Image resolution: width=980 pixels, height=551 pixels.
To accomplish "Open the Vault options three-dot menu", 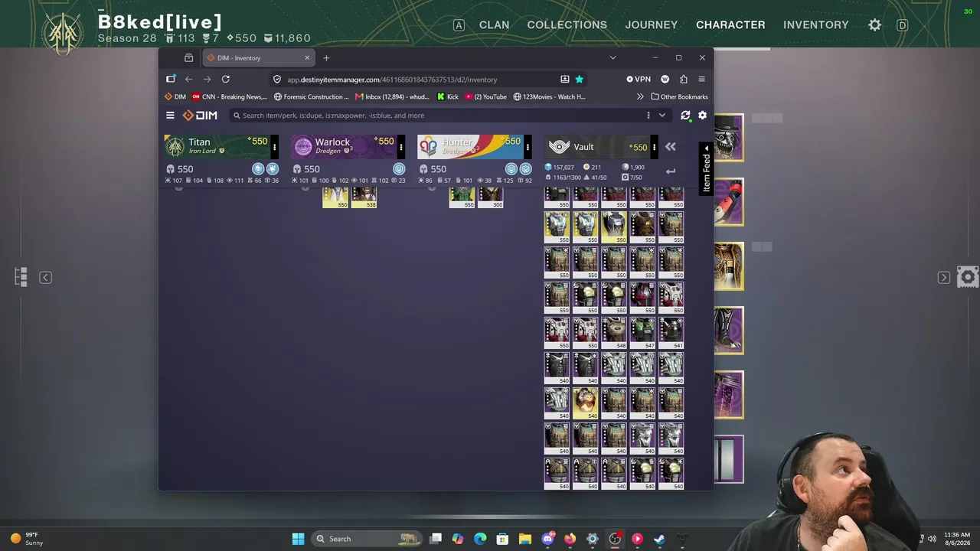I will pos(654,147).
